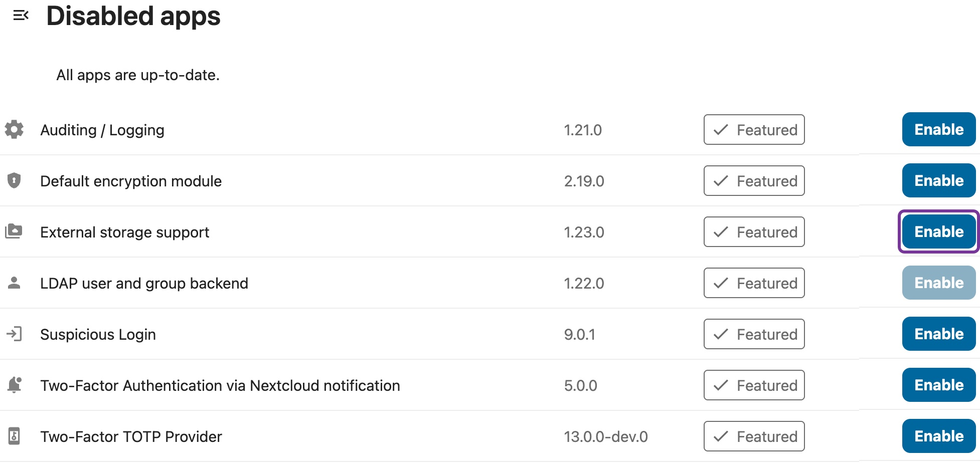Enable LDAP user and group backend
980x472 pixels.
(x=938, y=283)
